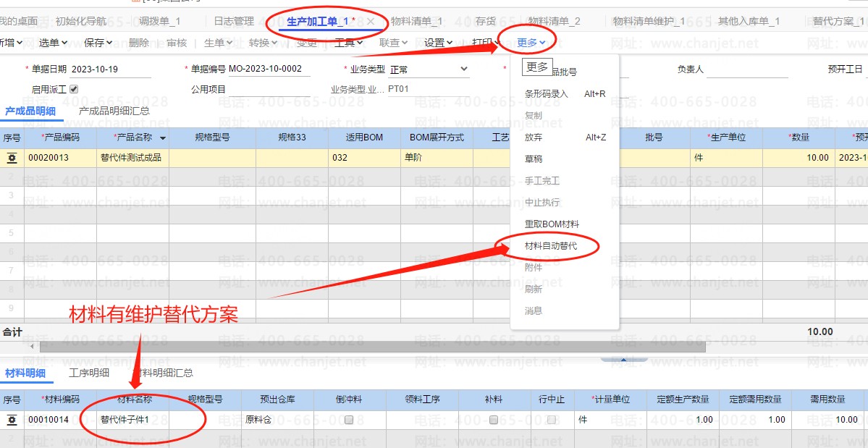Expand the 选单 toolbar dropdown
868x448 pixels.
(x=53, y=43)
